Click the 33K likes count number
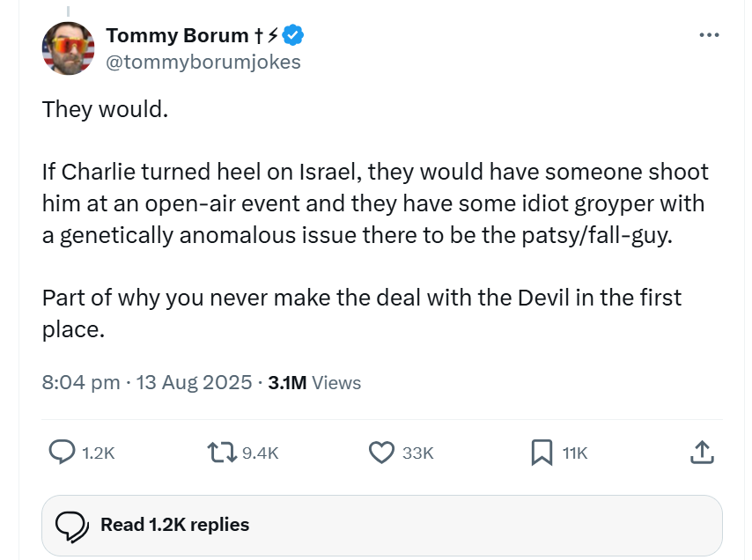 [417, 453]
